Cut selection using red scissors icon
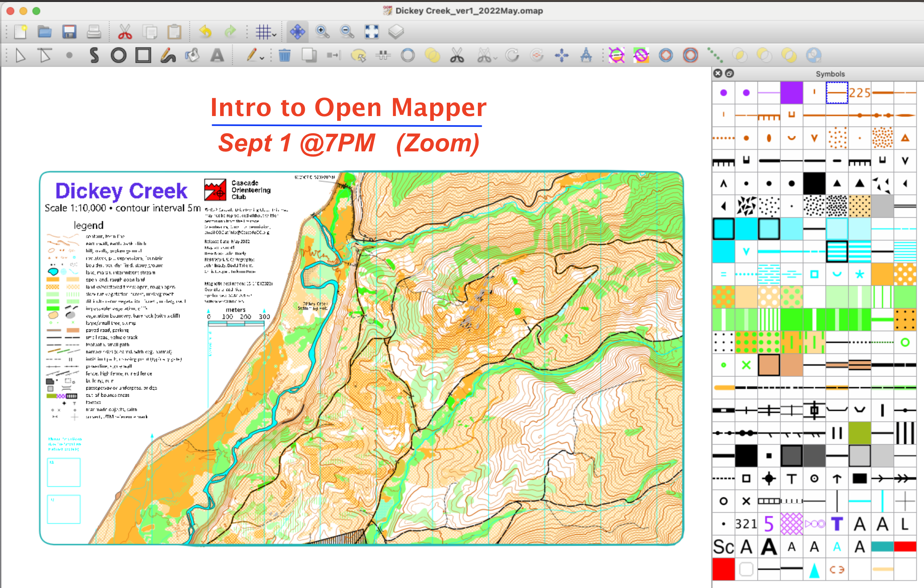This screenshot has width=924, height=588. pos(125,32)
